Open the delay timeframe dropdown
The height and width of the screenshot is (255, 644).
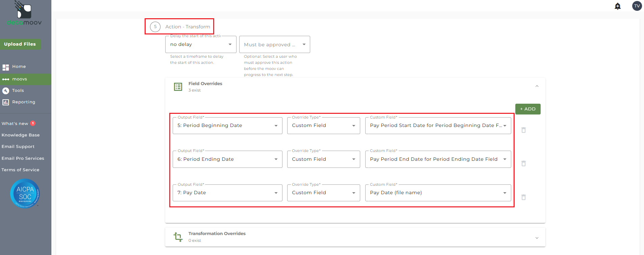[200, 45]
